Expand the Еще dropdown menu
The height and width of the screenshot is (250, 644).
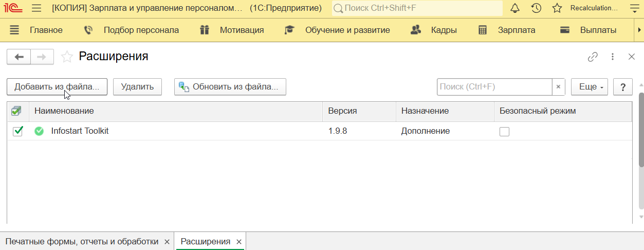[x=589, y=87]
